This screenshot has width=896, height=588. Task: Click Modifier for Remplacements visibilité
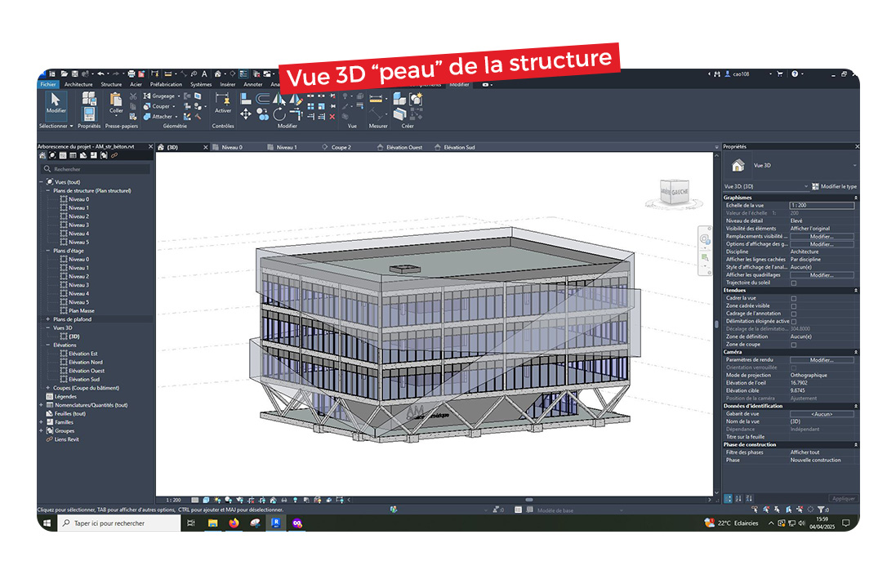[822, 236]
